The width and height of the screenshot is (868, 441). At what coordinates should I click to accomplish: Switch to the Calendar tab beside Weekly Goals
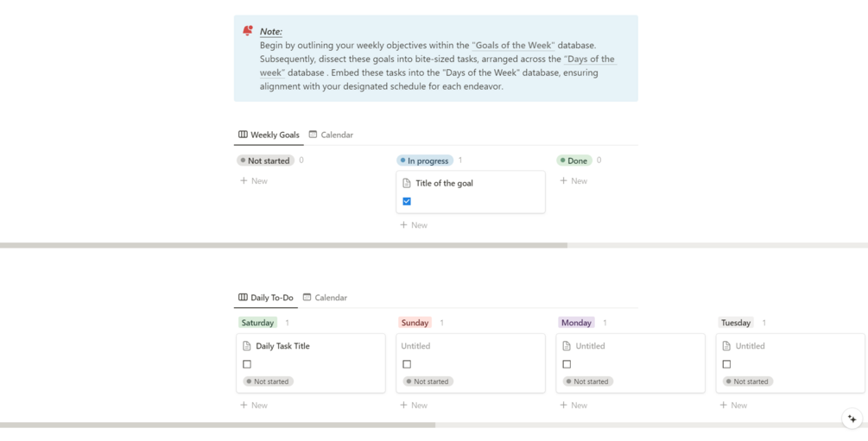pos(331,135)
